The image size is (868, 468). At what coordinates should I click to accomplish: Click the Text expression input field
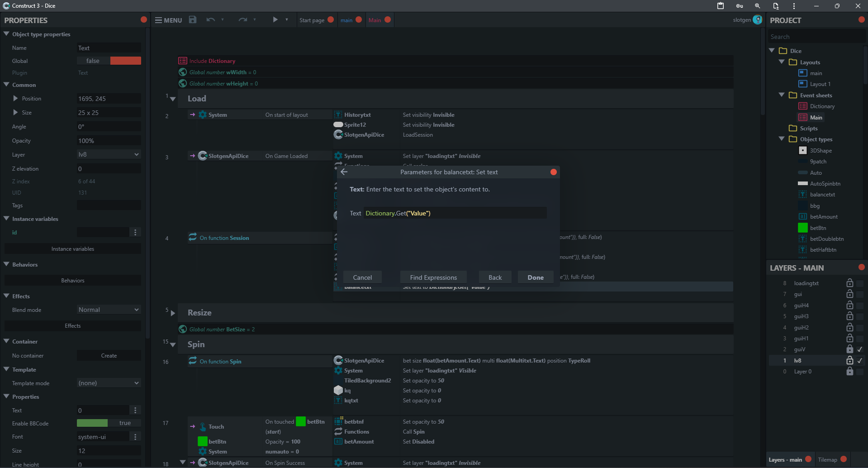tap(455, 213)
